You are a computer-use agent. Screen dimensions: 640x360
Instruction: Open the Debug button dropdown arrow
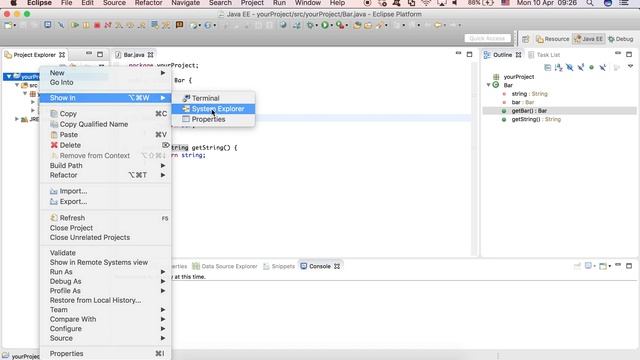pos(316,26)
